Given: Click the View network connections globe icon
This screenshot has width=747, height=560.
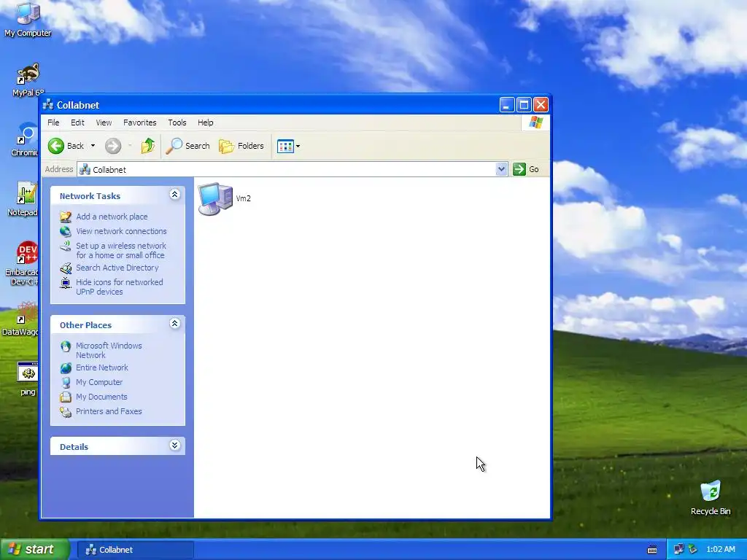Looking at the screenshot, I should [x=65, y=231].
